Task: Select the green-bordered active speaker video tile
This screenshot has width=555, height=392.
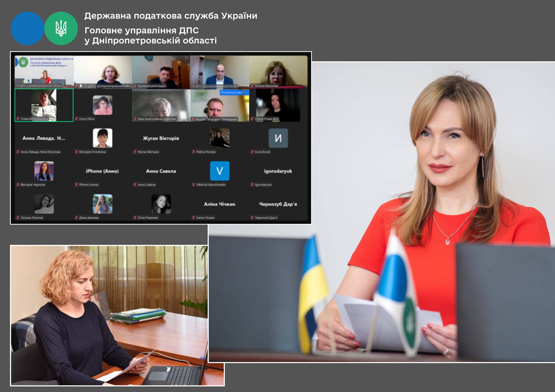Action: [44, 105]
